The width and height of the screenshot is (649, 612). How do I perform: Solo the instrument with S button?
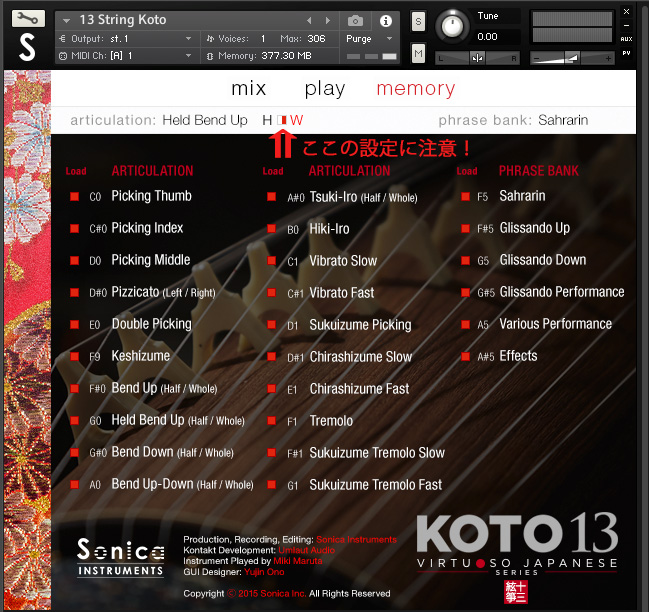418,21
